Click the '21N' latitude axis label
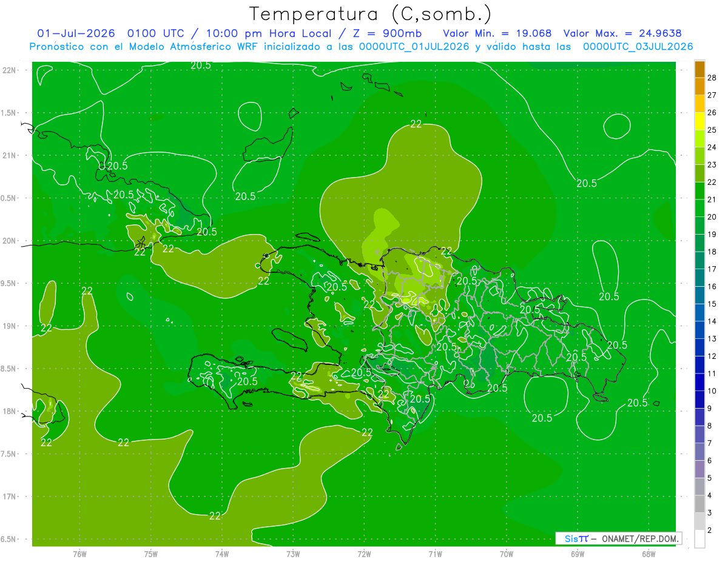728x562 pixels. pyautogui.click(x=9, y=156)
